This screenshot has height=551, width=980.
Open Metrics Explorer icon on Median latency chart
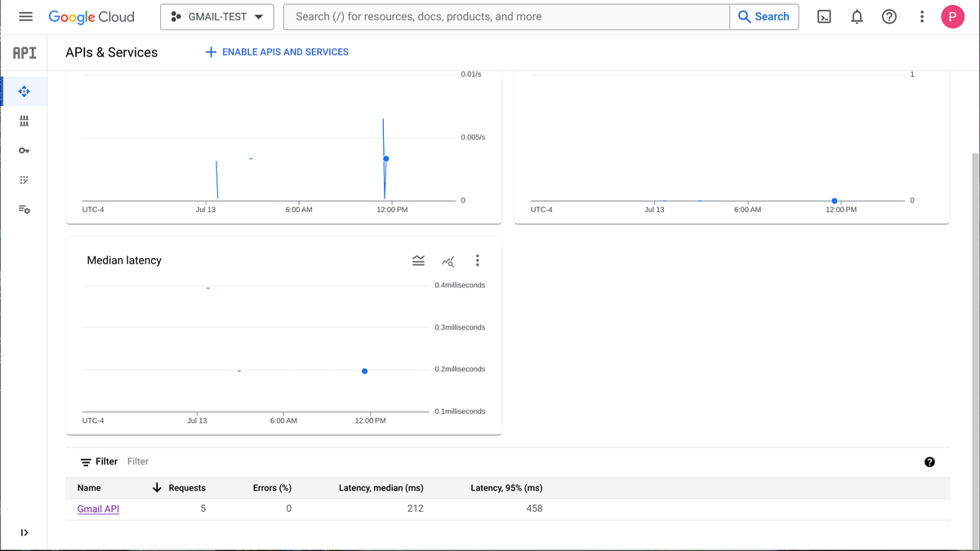(x=448, y=260)
